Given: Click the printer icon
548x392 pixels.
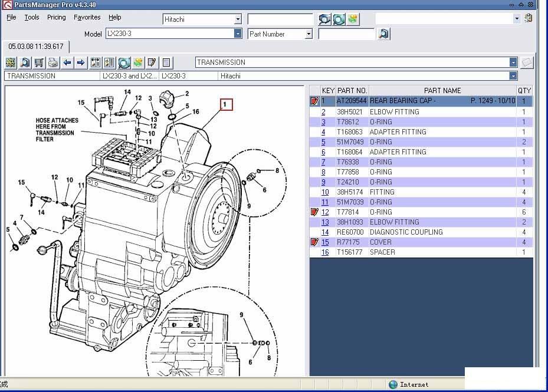Looking at the screenshot, I should 53,62.
